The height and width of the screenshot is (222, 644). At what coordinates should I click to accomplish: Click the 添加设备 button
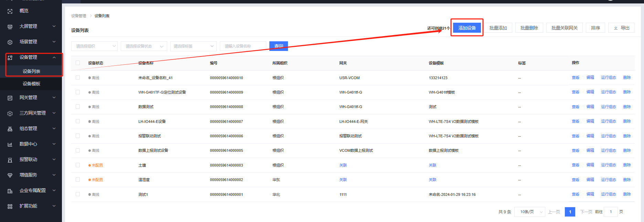(467, 28)
